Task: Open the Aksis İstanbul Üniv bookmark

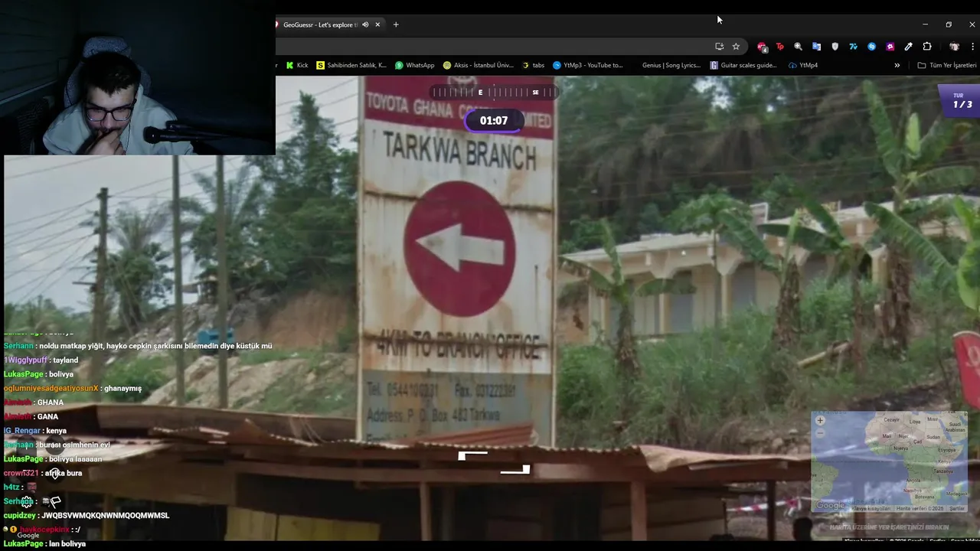Action: (478, 65)
